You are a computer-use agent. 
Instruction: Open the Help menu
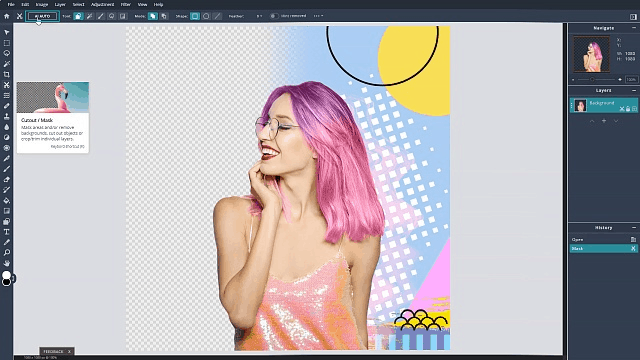point(158,4)
